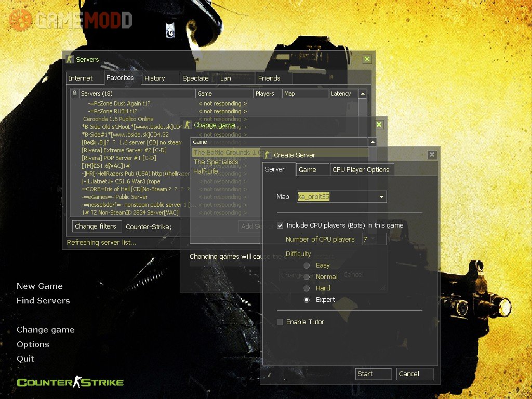Close the Change game dialog

tap(379, 125)
